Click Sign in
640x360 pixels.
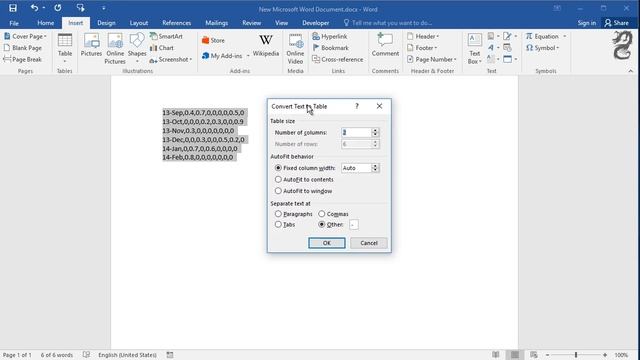[x=587, y=23]
